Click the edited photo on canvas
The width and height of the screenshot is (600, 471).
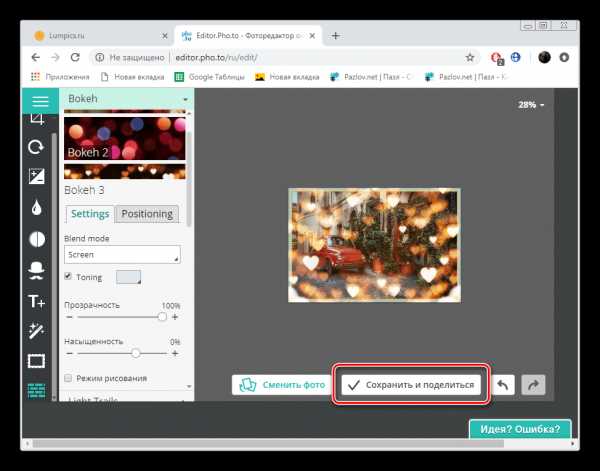coord(374,245)
